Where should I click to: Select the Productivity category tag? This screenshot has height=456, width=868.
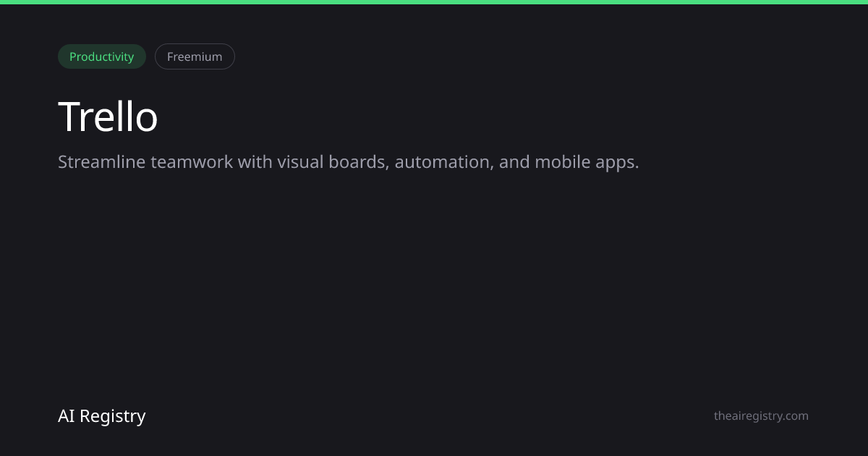coord(102,56)
